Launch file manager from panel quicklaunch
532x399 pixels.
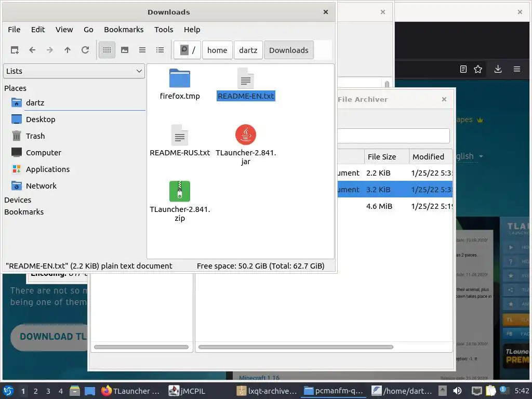tap(75, 391)
